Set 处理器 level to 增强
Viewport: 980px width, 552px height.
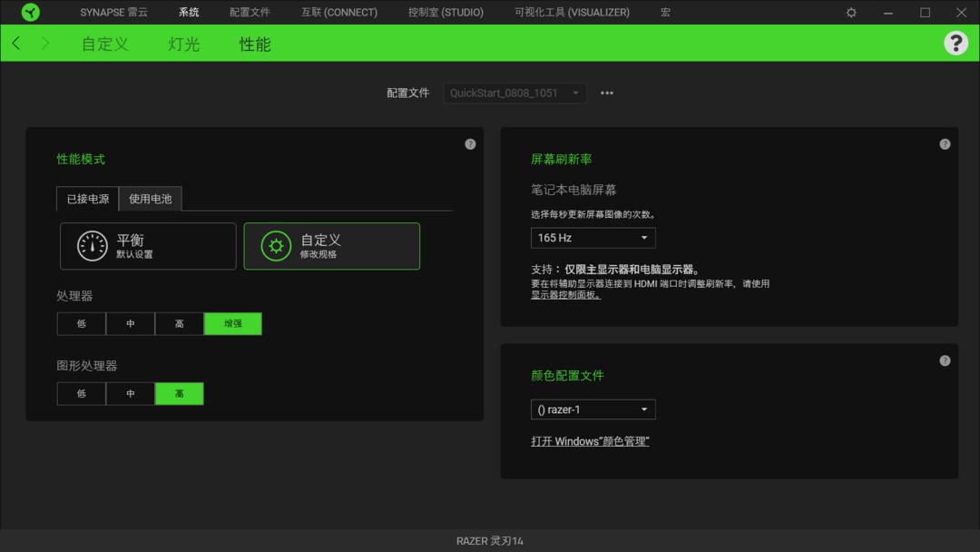pyautogui.click(x=232, y=323)
